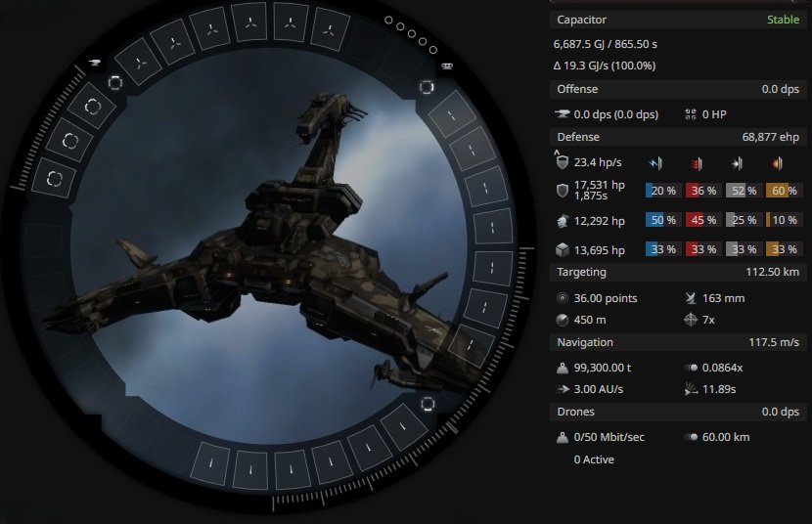Click the kinetic resistance column icon
The width and height of the screenshot is (812, 524).
[737, 164]
